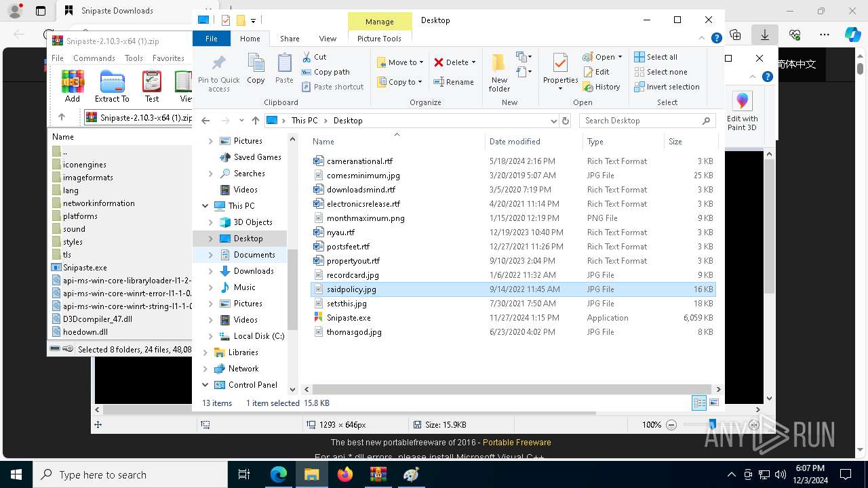Click Extract To in WinRAR toolbar

[x=112, y=86]
